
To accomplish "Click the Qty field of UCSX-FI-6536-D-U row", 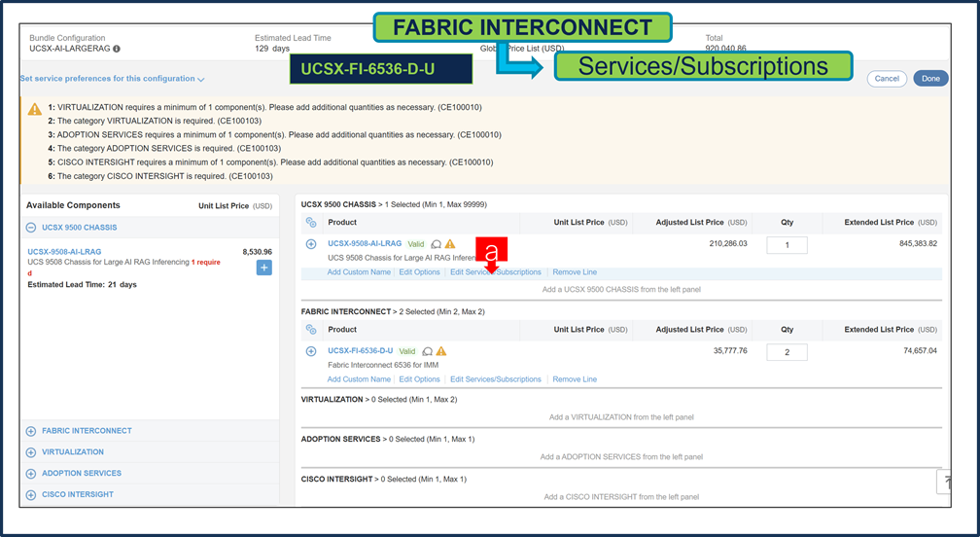I will [x=787, y=352].
